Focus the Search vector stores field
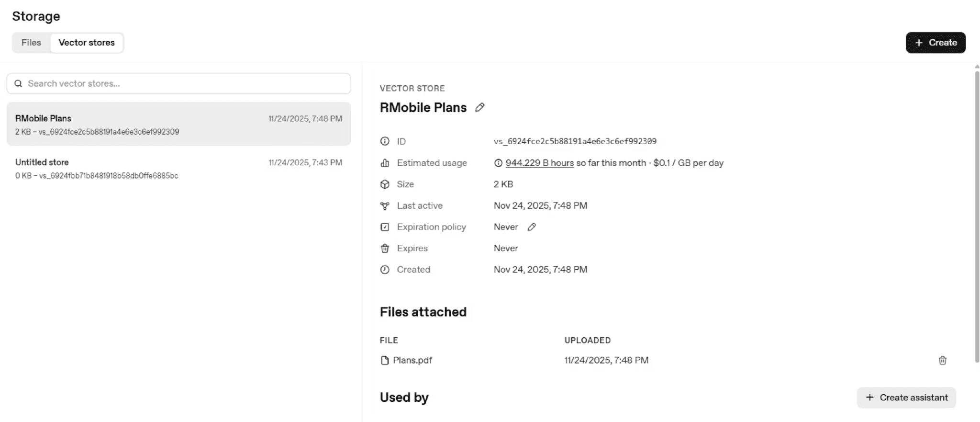980x422 pixels. pos(187,83)
